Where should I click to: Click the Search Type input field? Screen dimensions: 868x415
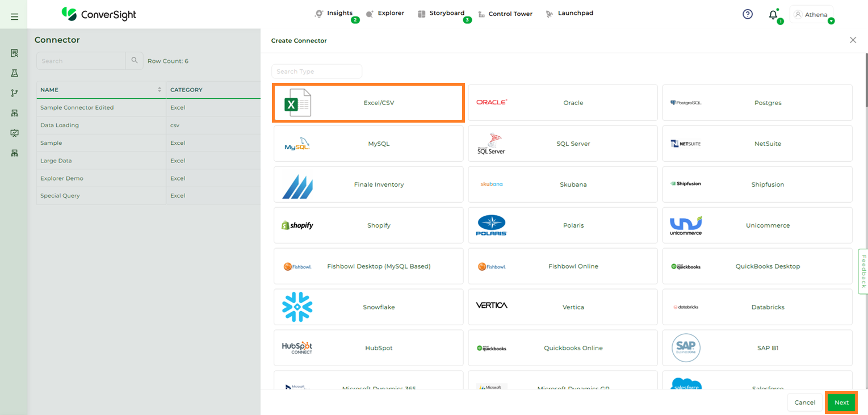(316, 72)
